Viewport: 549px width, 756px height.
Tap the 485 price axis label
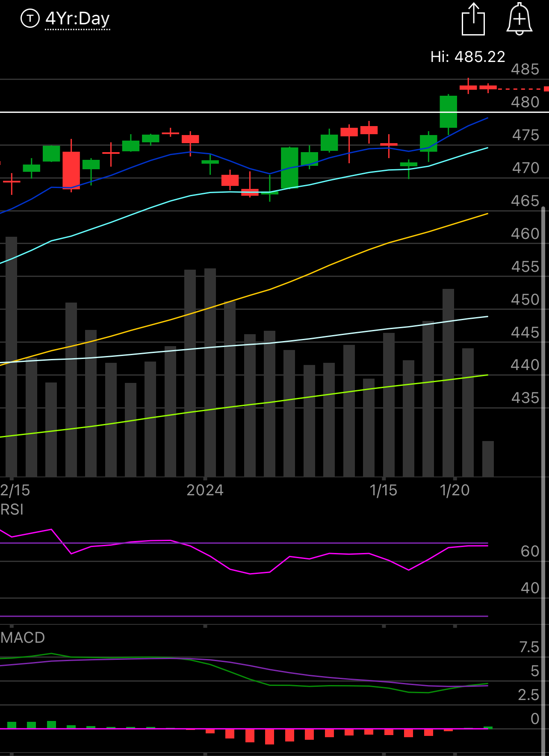(525, 69)
